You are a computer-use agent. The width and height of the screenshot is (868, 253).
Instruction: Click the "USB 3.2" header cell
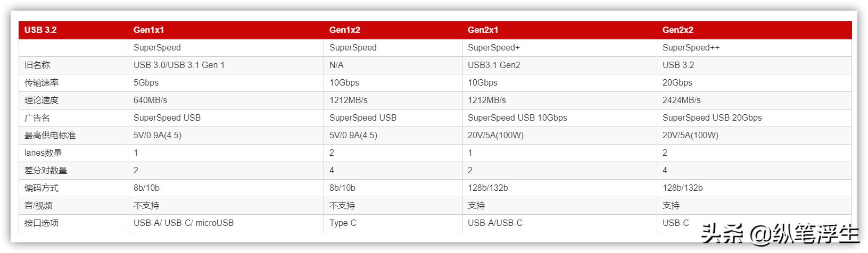click(x=40, y=30)
